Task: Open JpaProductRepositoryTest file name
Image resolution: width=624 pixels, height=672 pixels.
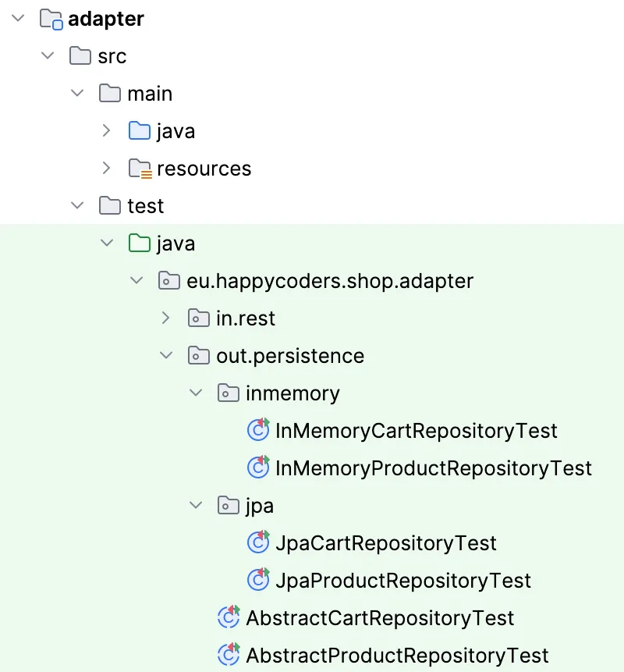Action: pyautogui.click(x=403, y=581)
